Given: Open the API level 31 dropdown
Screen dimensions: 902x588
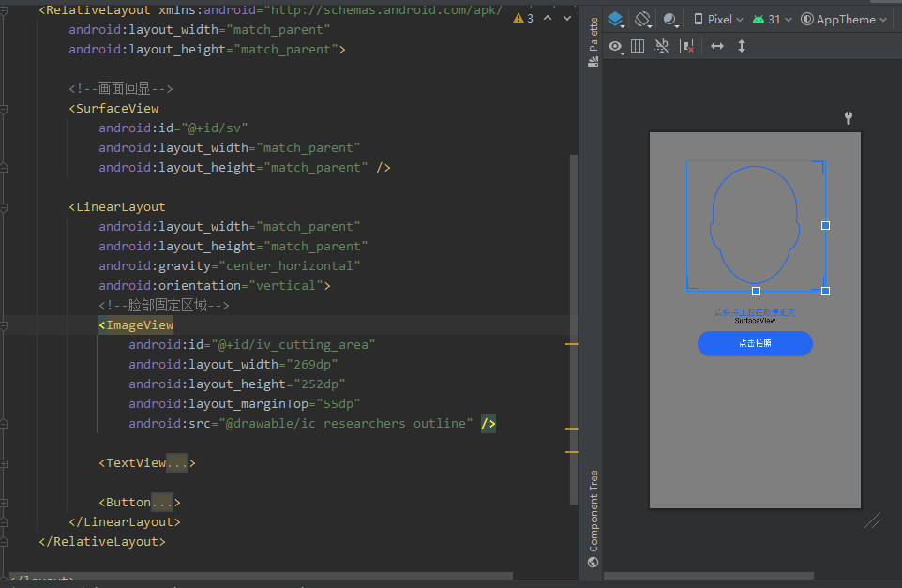Looking at the screenshot, I should [771, 19].
